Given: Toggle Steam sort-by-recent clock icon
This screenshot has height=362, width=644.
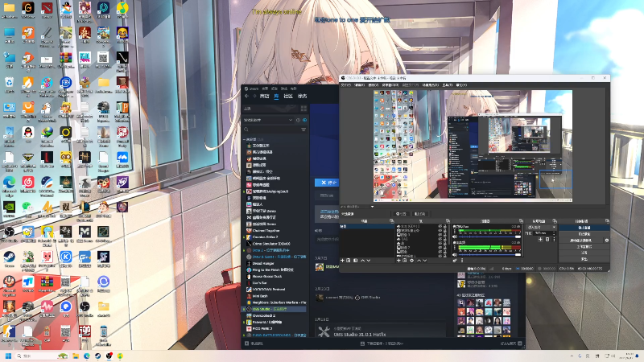Looking at the screenshot, I should click(x=298, y=120).
